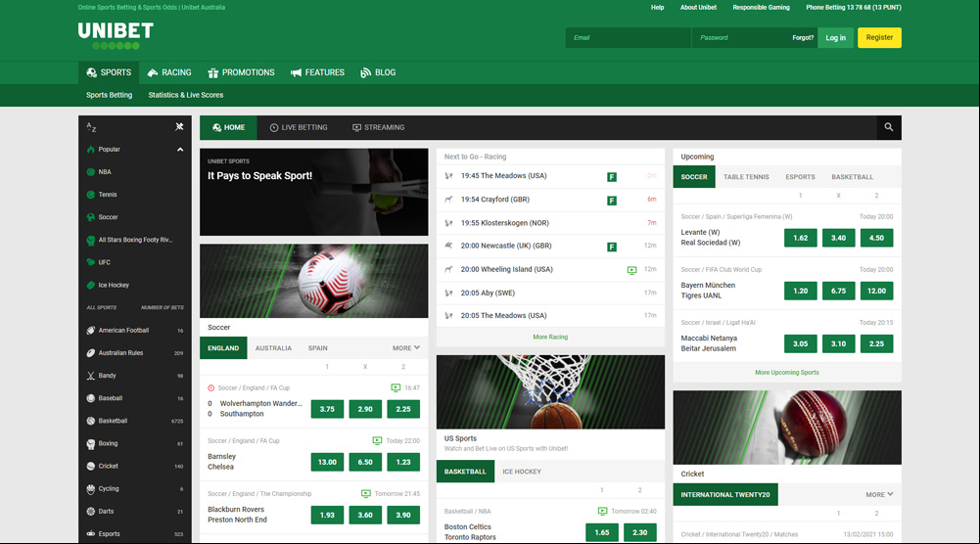Click the NBA basketball icon

coord(91,172)
